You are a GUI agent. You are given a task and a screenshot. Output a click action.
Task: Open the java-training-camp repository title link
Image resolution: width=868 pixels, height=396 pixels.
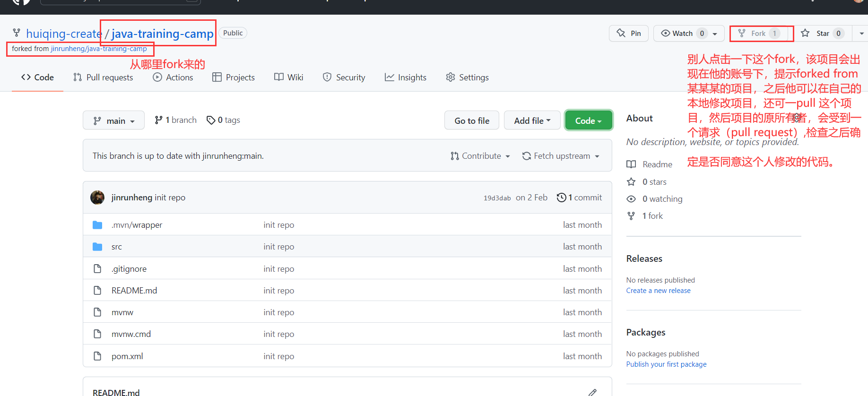[x=163, y=34]
